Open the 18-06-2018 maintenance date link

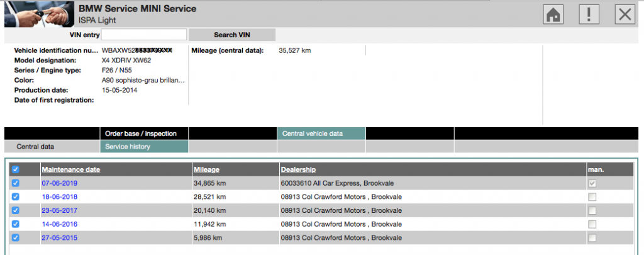tap(59, 196)
